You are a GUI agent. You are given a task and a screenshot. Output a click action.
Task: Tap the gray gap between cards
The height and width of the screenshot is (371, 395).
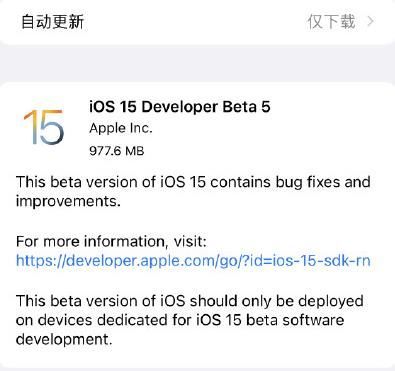pyautogui.click(x=197, y=63)
